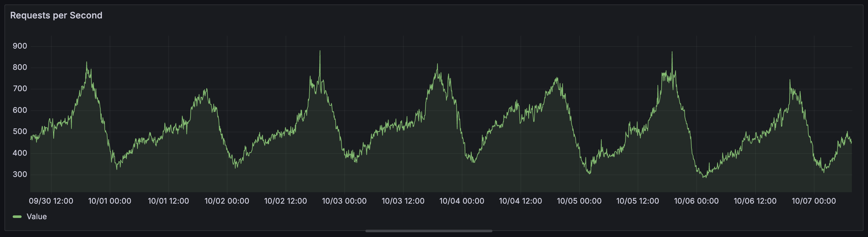Click the 300 y-axis label
This screenshot has height=237, width=868.
point(20,175)
